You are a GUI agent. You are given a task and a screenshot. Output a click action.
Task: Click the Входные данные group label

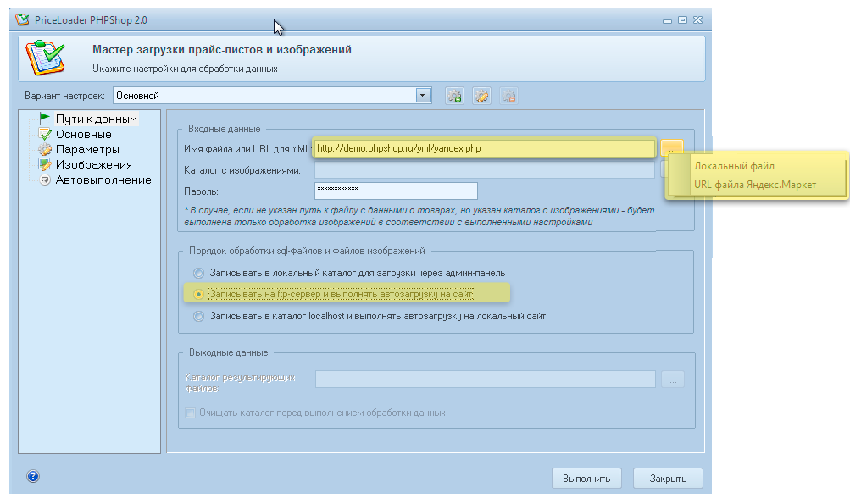click(225, 129)
